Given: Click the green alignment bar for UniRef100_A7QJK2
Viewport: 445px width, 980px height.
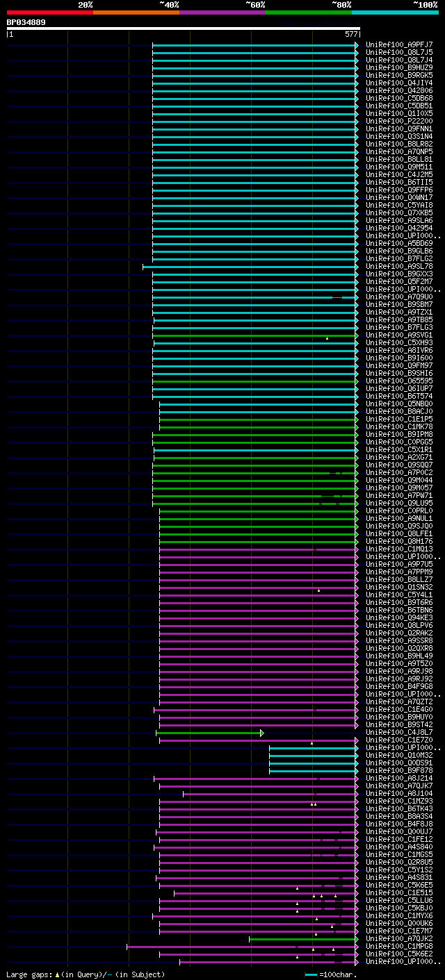Looking at the screenshot, I should coord(303,938).
